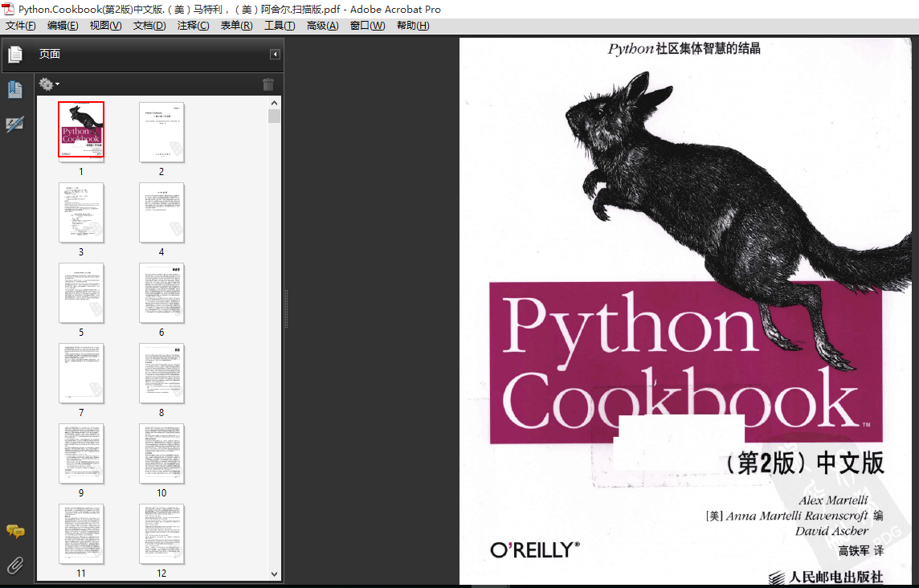
Task: Open the 窗口(W) menu
Action: click(367, 25)
